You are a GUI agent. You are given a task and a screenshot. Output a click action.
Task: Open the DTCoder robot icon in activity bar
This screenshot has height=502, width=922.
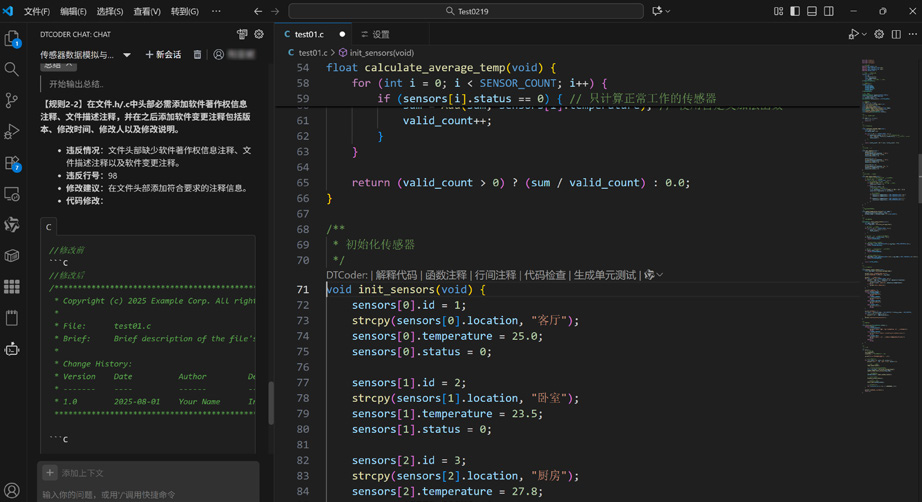[x=12, y=349]
